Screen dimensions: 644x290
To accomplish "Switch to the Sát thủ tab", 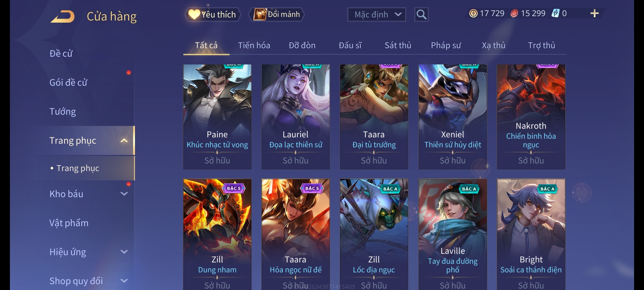I will click(398, 45).
